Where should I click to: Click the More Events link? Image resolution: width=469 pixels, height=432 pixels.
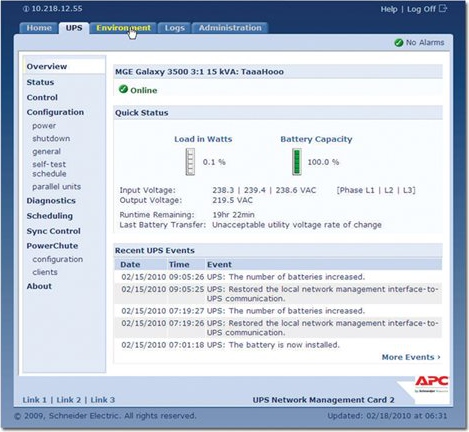pyautogui.click(x=411, y=357)
